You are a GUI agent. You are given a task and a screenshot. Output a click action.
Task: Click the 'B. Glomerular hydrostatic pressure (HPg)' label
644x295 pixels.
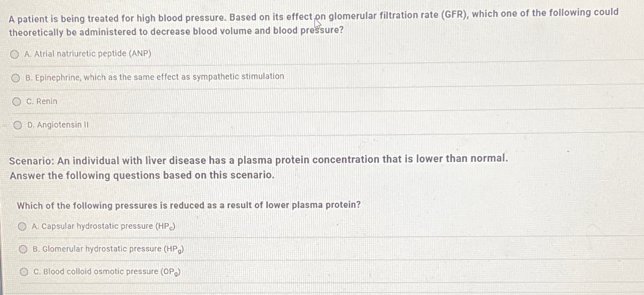pos(108,250)
